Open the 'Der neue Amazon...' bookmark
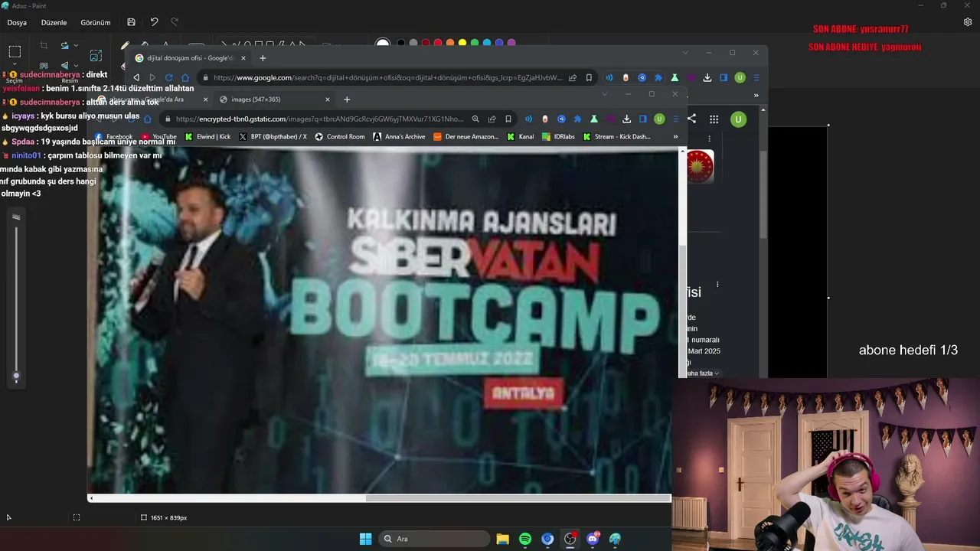This screenshot has height=551, width=980. [465, 137]
